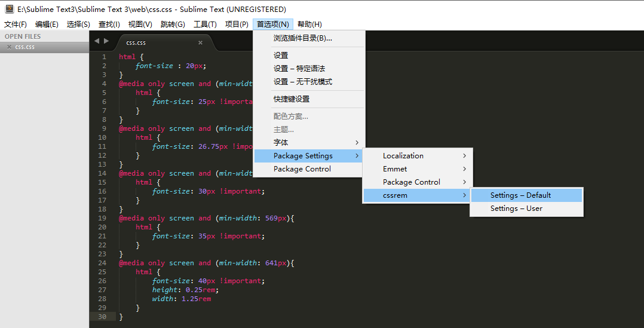644x328 pixels.
Task: Open the 查找(I) menu
Action: (109, 24)
